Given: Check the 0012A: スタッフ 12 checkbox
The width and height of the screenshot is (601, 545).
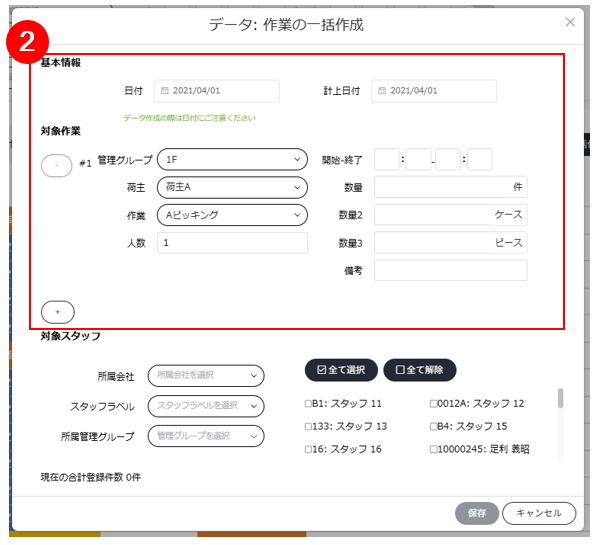Looking at the screenshot, I should (434, 404).
